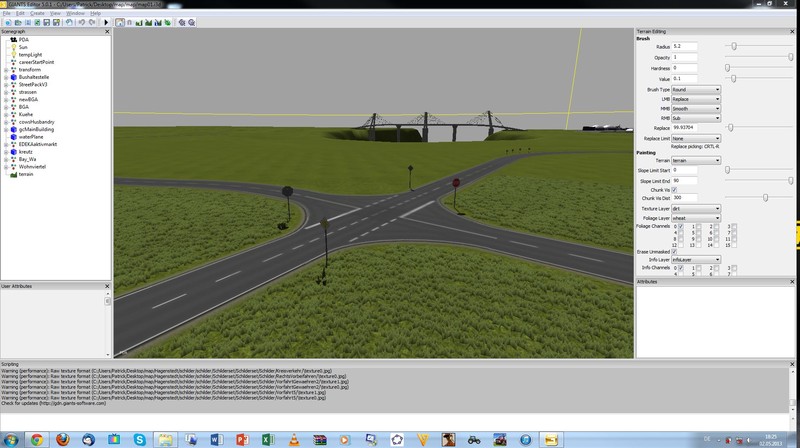Click the Hardness slider handle
This screenshot has width=800, height=448.
click(x=728, y=68)
